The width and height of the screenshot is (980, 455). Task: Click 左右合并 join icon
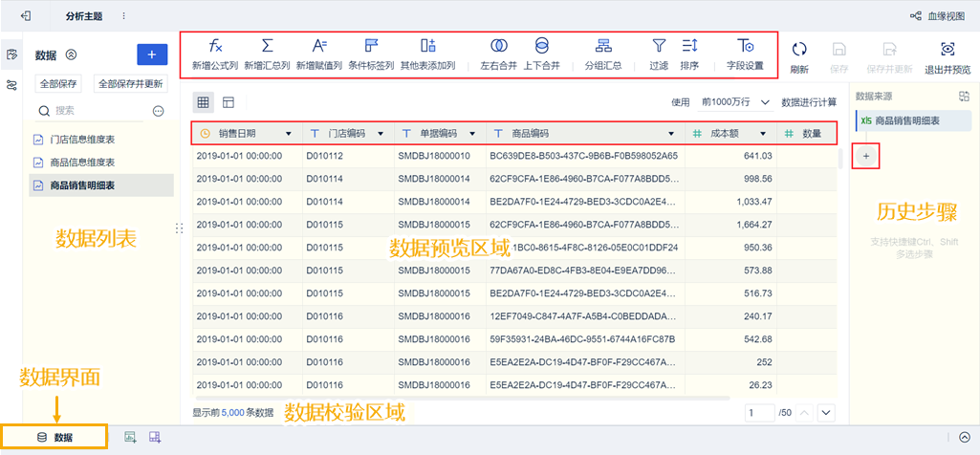coord(499,46)
